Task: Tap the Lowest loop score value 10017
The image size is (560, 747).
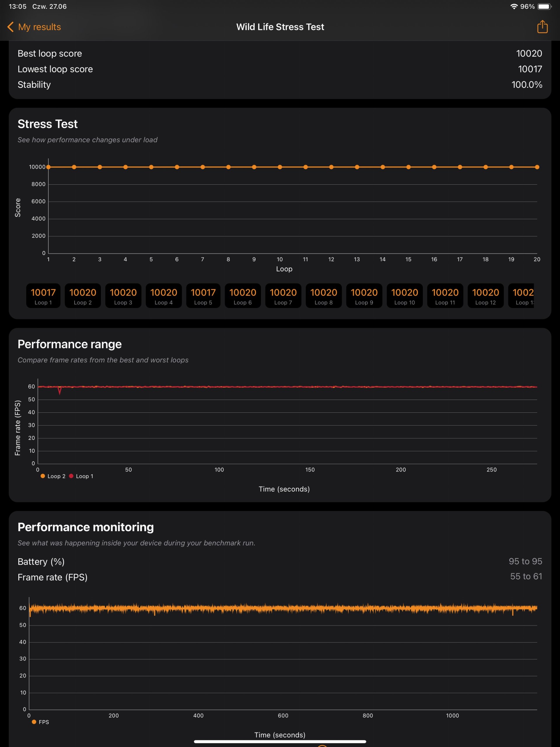Action: coord(530,69)
